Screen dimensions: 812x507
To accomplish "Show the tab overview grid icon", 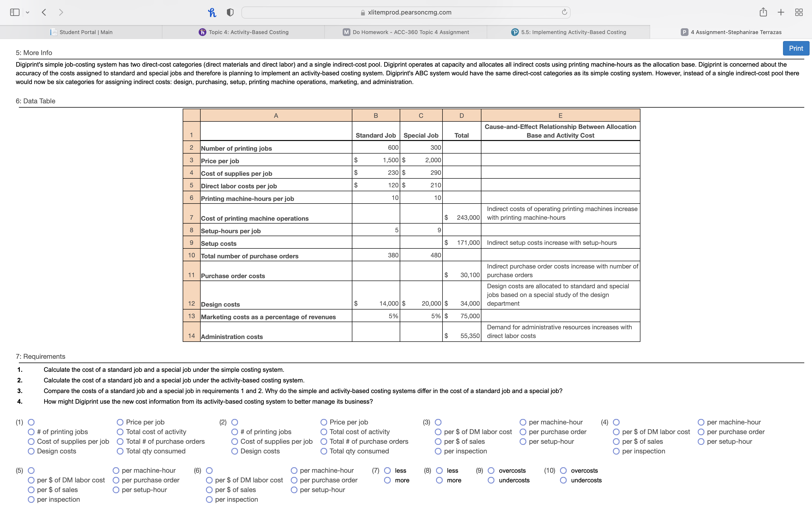I will (799, 12).
